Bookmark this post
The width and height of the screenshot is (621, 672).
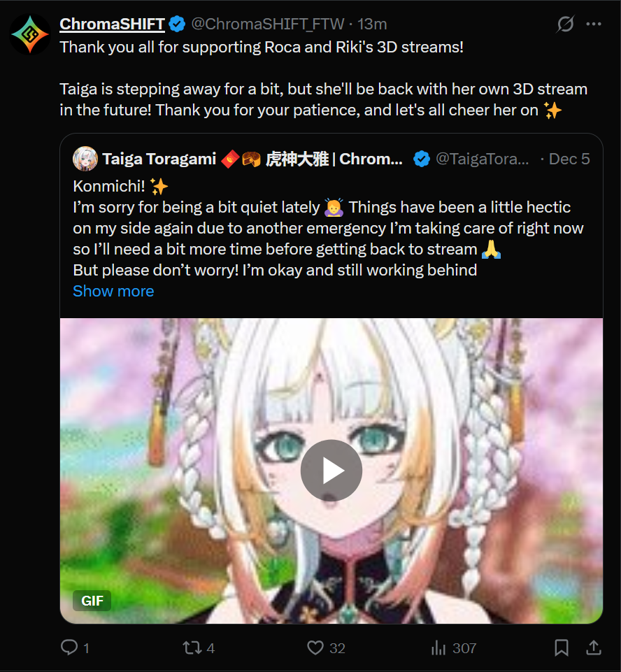pos(562,648)
